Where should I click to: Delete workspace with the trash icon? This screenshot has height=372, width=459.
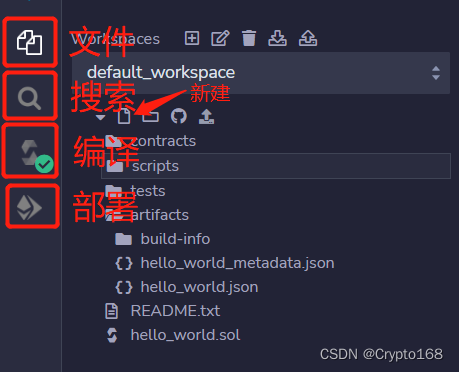249,38
